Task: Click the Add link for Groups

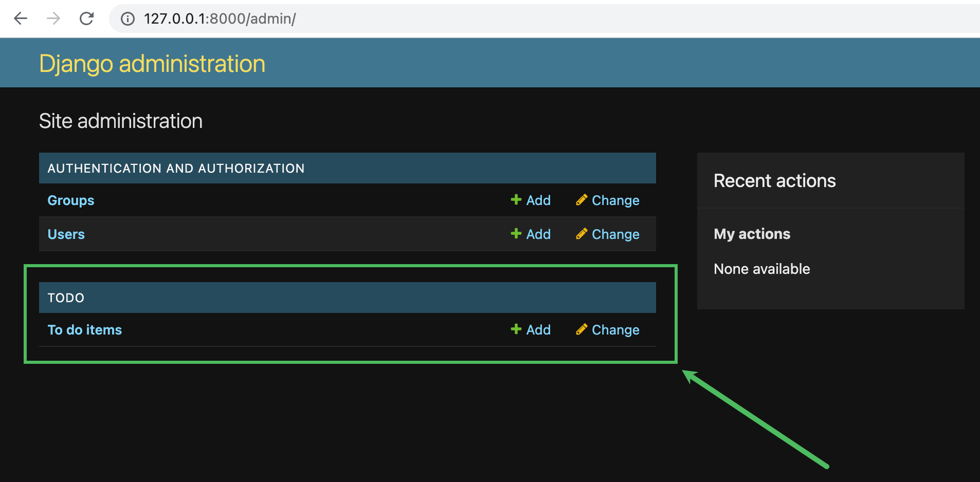Action: click(x=538, y=200)
